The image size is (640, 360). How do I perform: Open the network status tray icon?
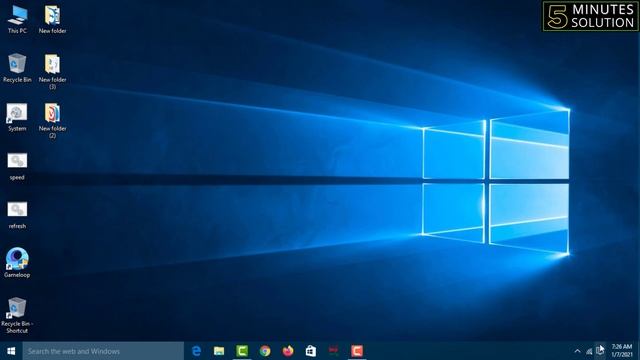click(x=589, y=351)
